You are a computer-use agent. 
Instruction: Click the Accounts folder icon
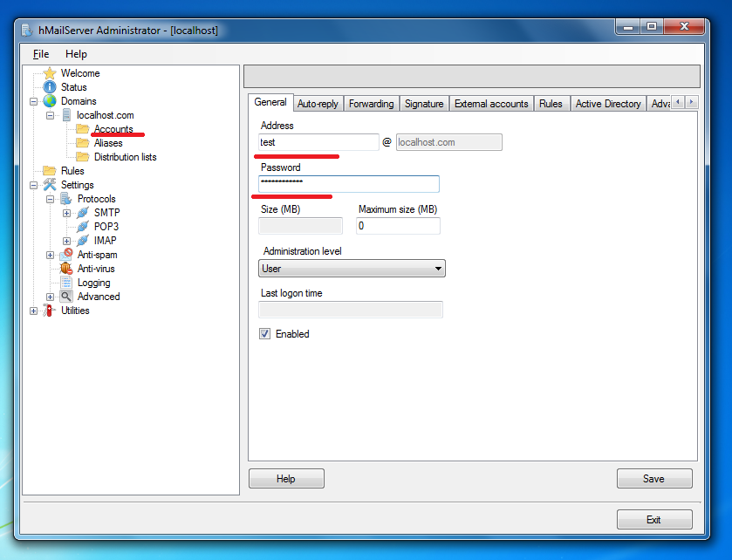[x=83, y=129]
